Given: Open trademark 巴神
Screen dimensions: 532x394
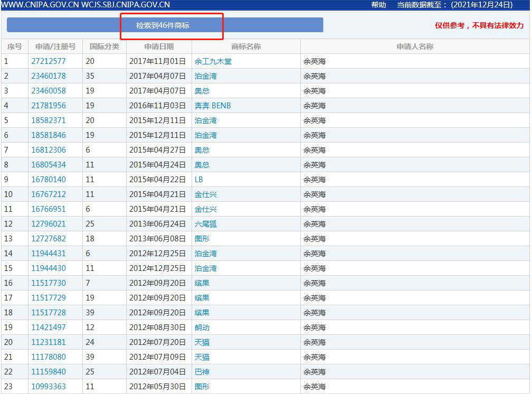Looking at the screenshot, I should click(x=202, y=372).
